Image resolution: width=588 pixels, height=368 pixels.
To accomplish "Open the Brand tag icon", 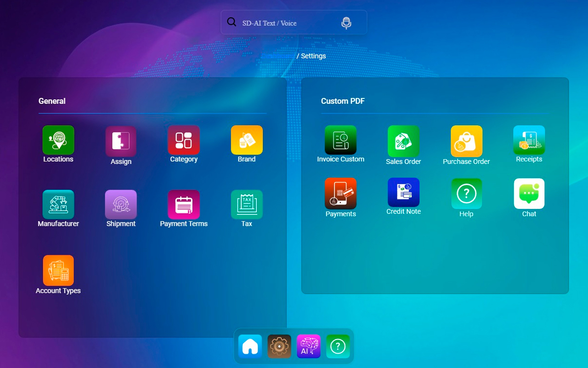I will 247,140.
